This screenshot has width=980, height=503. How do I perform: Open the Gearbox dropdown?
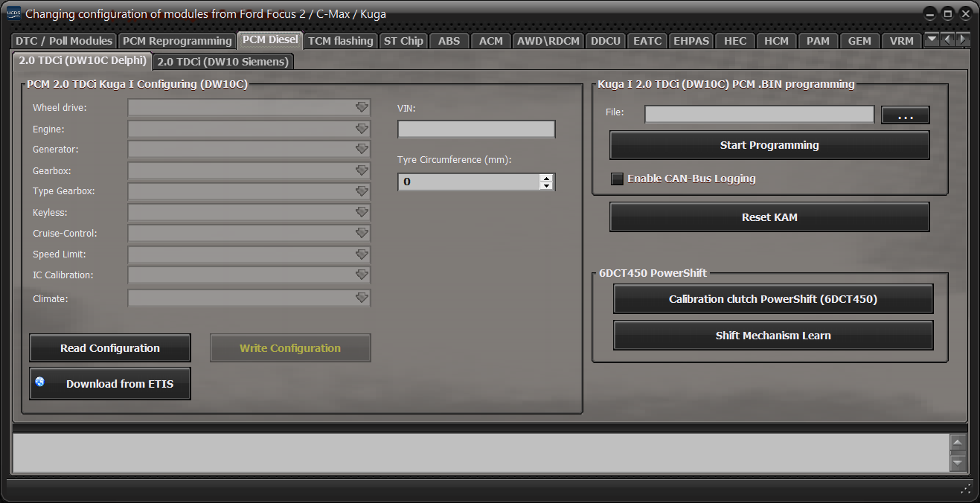coord(362,171)
